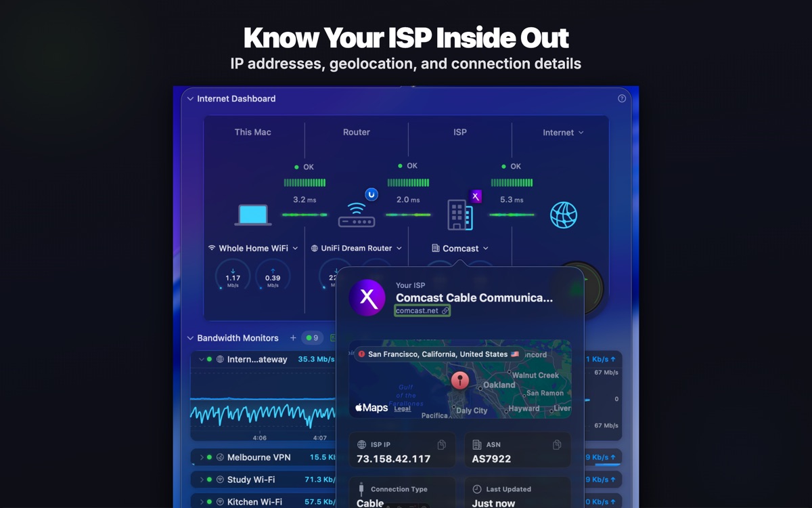812x508 pixels.
Task: Click the Last Updated clock icon
Action: pyautogui.click(x=477, y=489)
